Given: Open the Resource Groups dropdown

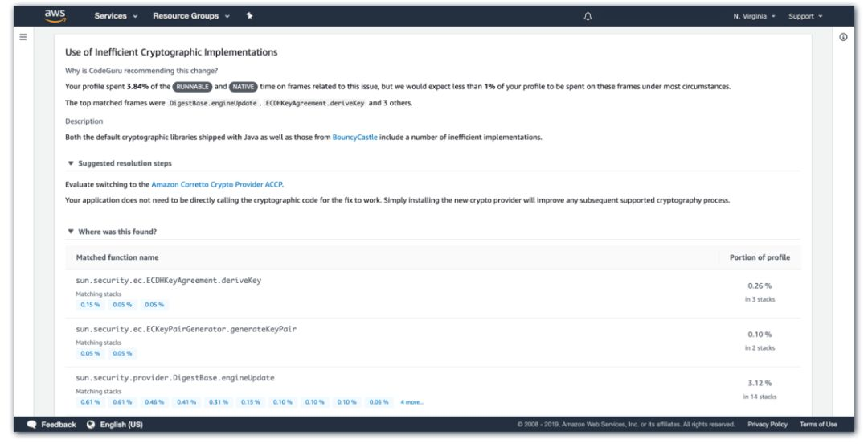Looking at the screenshot, I should [191, 16].
